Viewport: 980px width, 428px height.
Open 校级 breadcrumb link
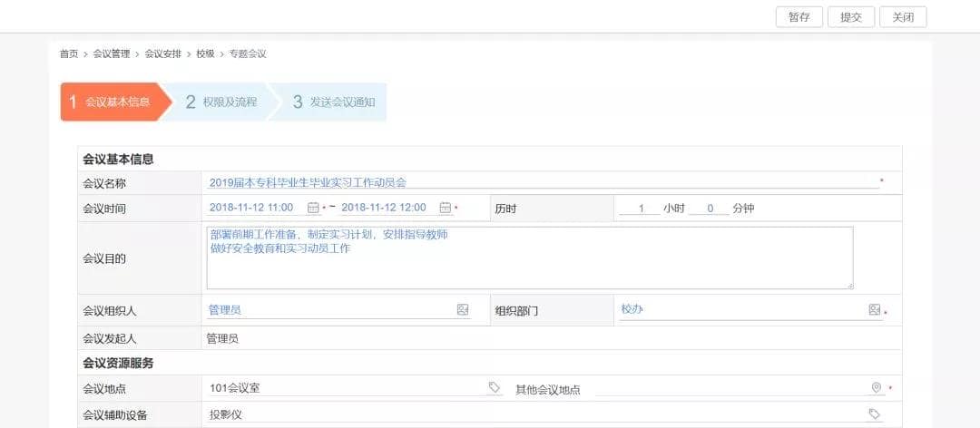pos(206,54)
